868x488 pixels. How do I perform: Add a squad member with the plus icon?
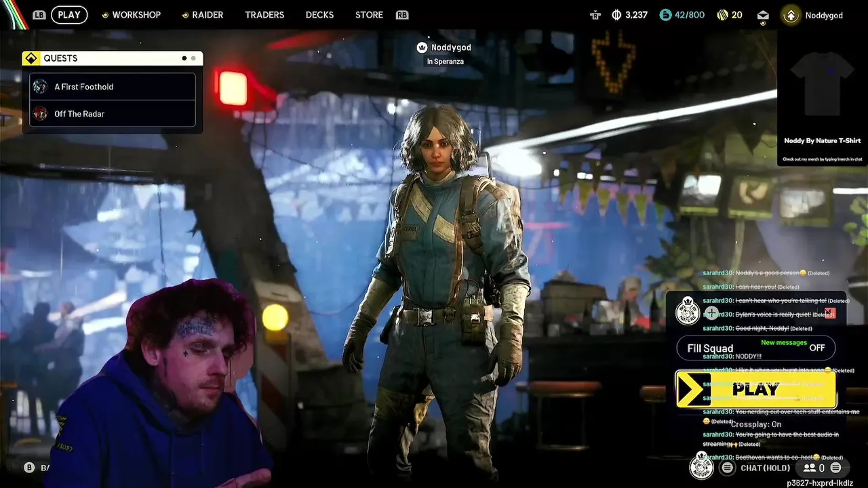coord(711,313)
